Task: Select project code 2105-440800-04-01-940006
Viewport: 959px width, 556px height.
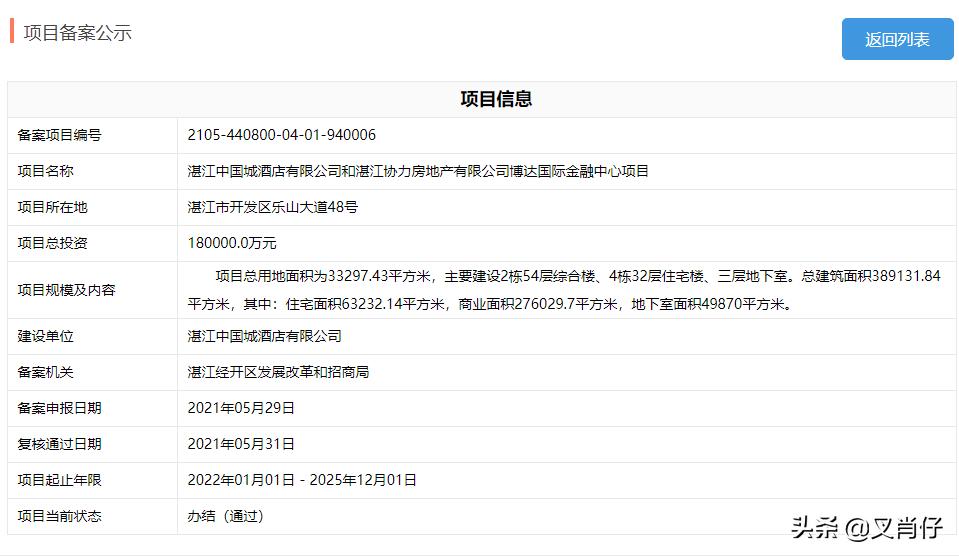Action: (282, 135)
